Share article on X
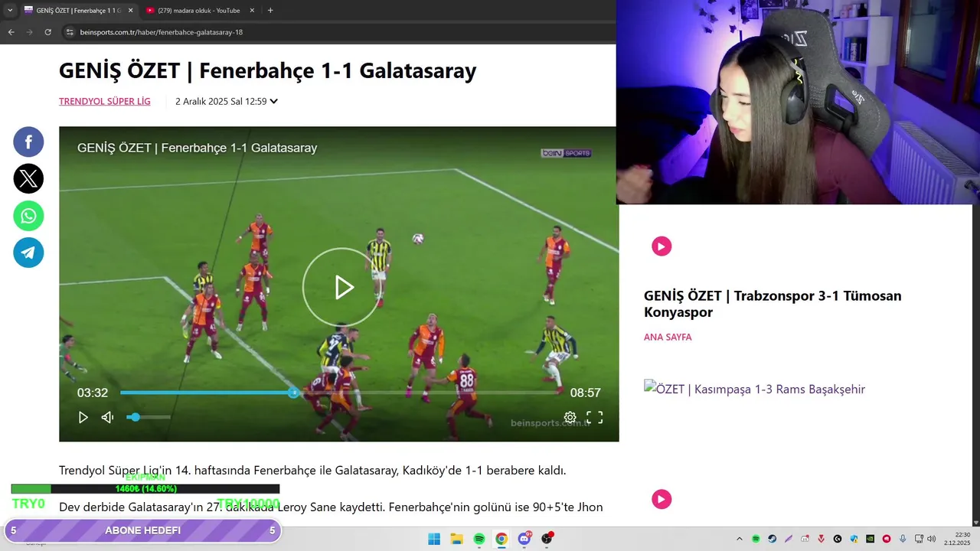Image resolution: width=980 pixels, height=551 pixels. pos(28,178)
